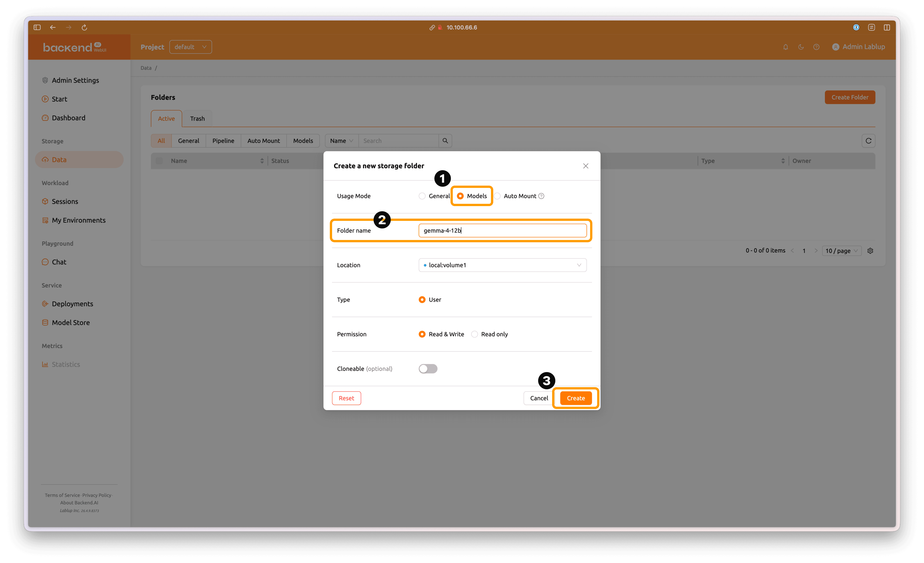Toggle the Cloneable switch
Viewport: 924px width, 563px height.
[428, 369]
